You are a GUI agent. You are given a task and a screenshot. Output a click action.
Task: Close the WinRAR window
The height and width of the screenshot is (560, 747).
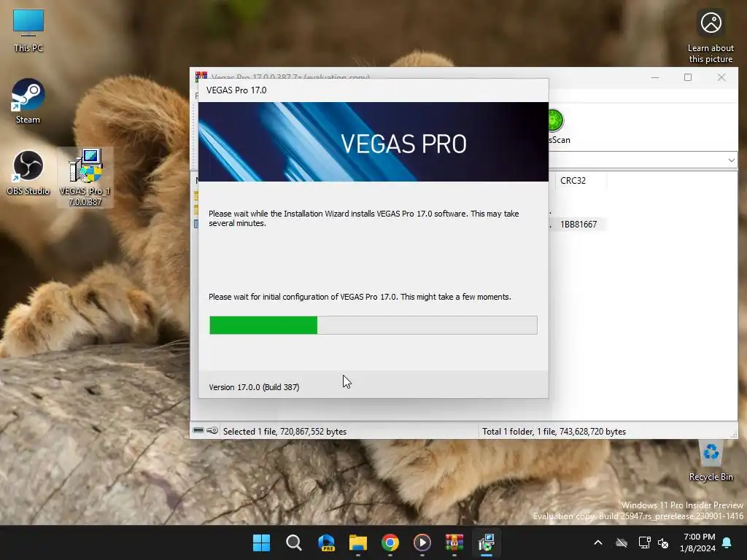[721, 77]
